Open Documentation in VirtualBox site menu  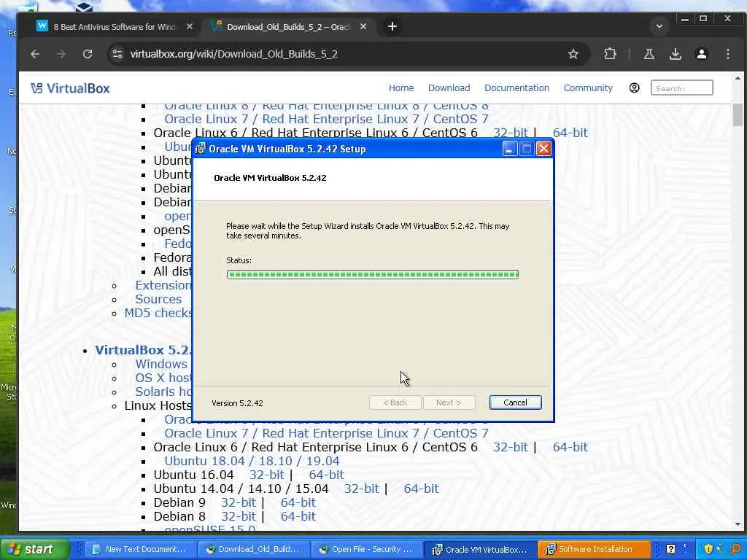tap(516, 88)
